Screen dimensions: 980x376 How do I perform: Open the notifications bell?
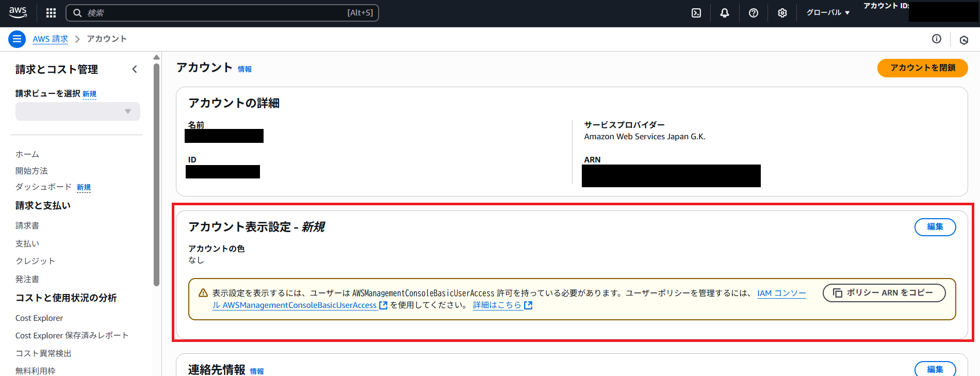(x=725, y=13)
